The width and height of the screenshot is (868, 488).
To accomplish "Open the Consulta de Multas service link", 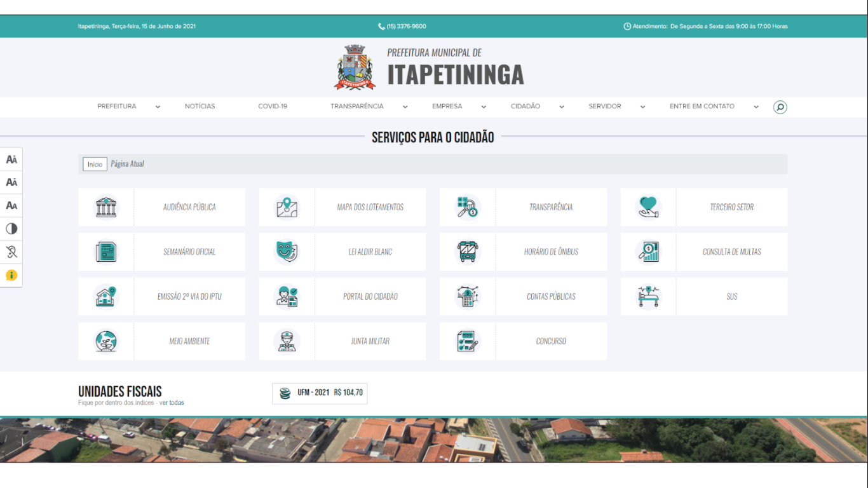I will 732,252.
